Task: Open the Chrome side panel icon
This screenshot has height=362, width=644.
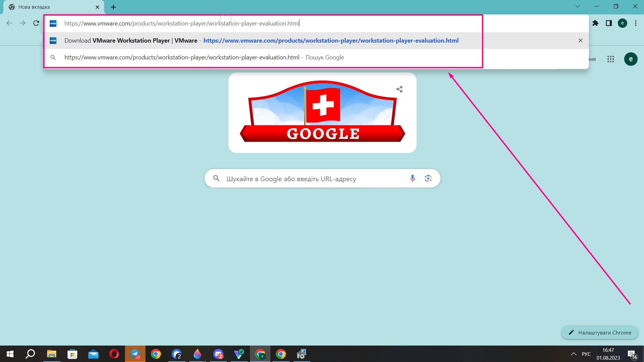Action: (x=609, y=23)
